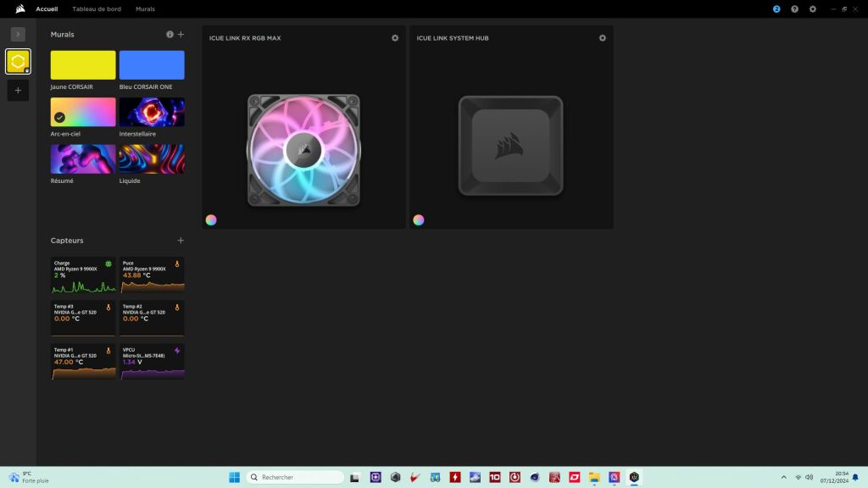Add a sensor using the Capteurs plus icon
This screenshot has width=868, height=488.
(181, 241)
